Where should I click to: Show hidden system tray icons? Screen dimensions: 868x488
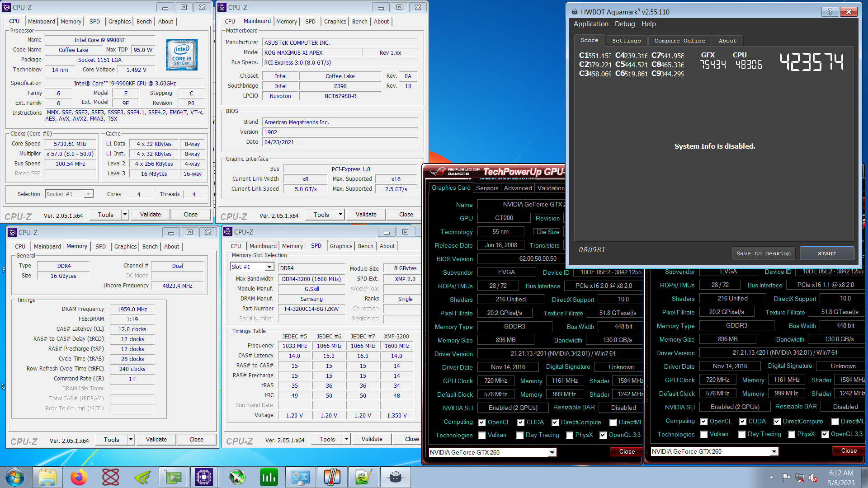point(771,478)
